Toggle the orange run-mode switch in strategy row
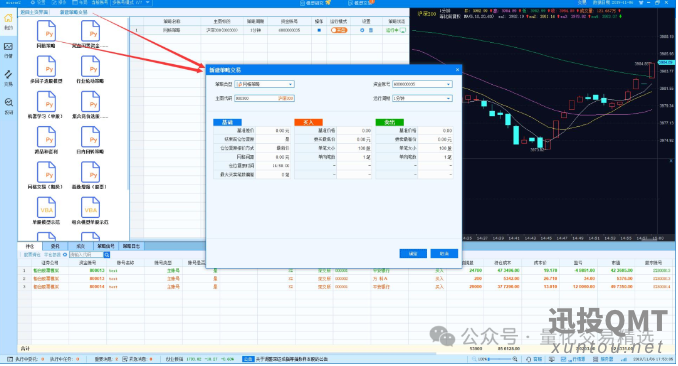This screenshot has width=678, height=366. [339, 30]
